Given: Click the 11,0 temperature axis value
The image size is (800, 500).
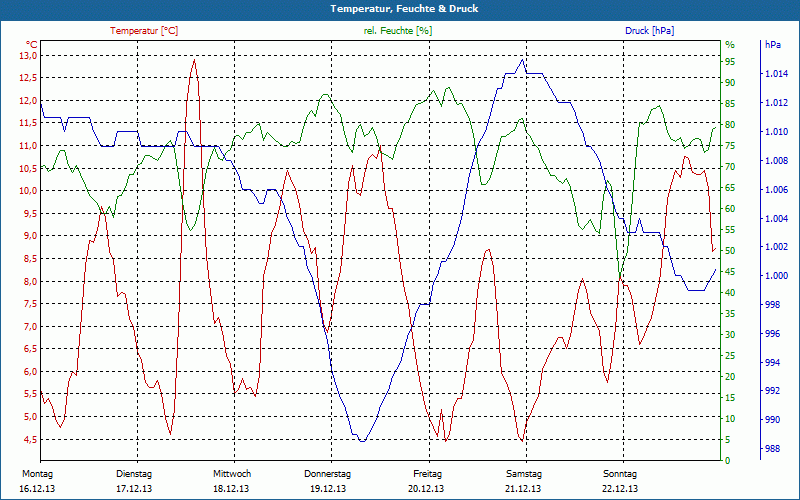Looking at the screenshot, I should [x=29, y=145].
